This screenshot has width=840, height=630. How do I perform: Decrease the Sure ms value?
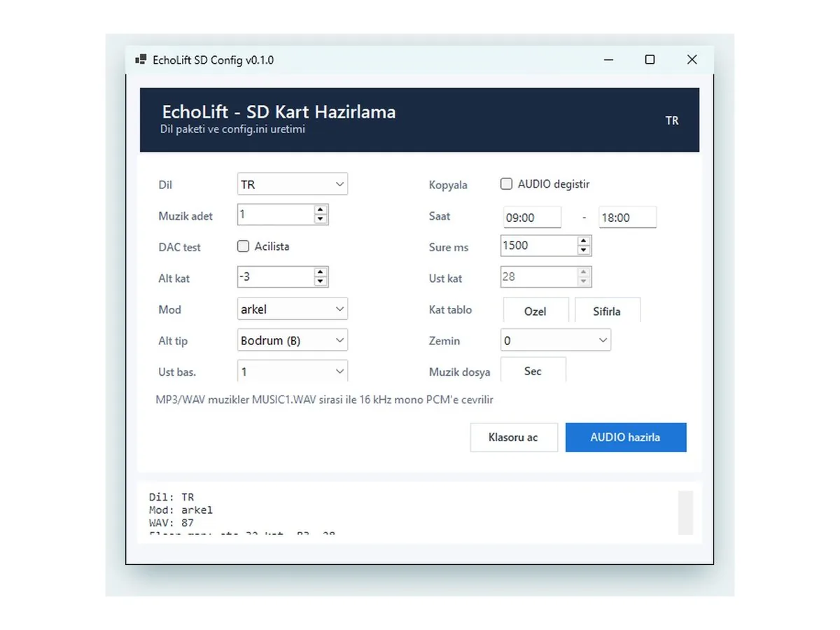point(583,251)
